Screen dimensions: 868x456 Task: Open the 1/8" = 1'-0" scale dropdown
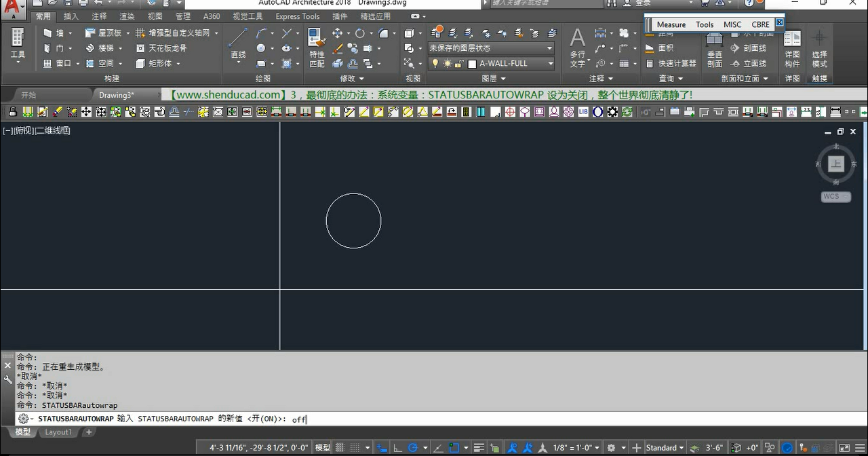(576, 448)
